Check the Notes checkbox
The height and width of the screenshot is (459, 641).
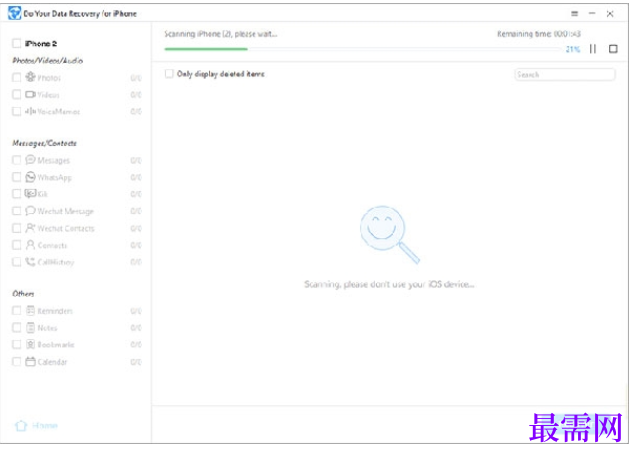16,327
